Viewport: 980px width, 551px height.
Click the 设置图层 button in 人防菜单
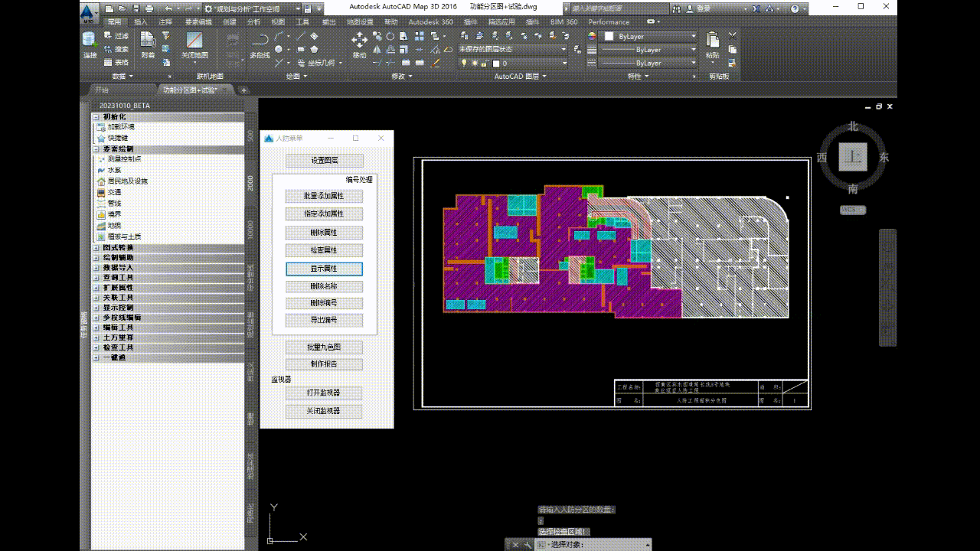click(324, 160)
